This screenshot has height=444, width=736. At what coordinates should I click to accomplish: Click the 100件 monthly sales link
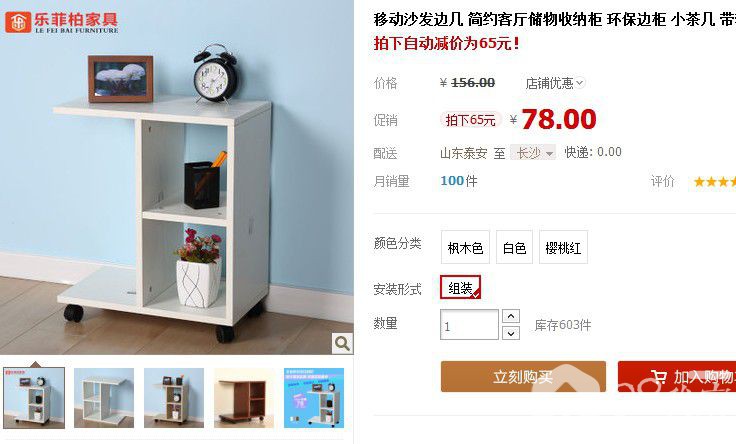459,181
